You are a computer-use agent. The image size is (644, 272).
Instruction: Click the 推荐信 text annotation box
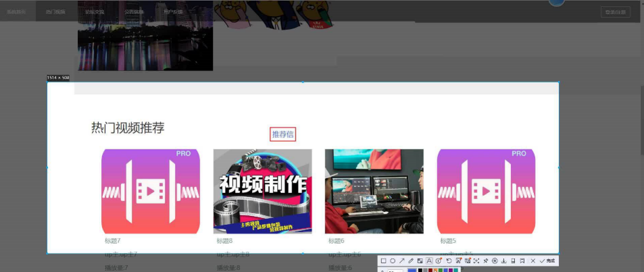pyautogui.click(x=282, y=134)
